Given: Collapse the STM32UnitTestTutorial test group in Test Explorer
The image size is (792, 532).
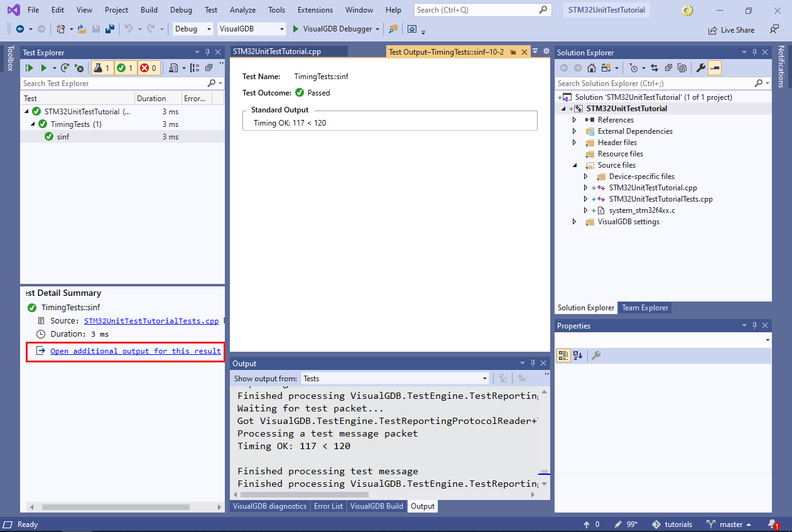Looking at the screenshot, I should (27, 111).
